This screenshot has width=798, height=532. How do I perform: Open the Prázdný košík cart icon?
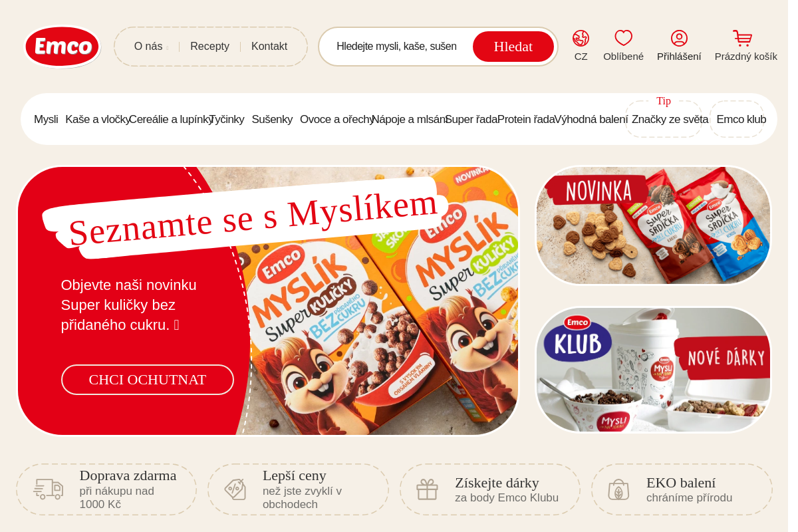pyautogui.click(x=743, y=38)
